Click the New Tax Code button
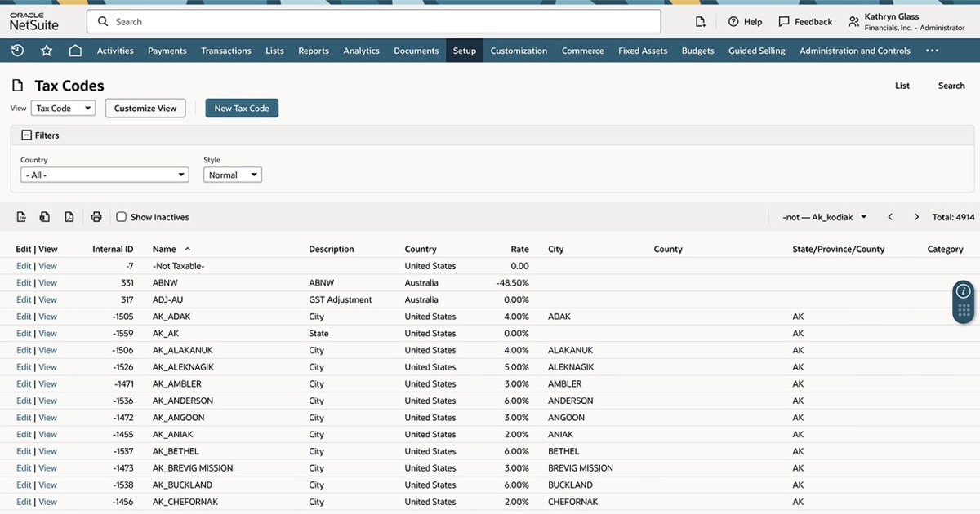This screenshot has width=980, height=514. coord(242,107)
